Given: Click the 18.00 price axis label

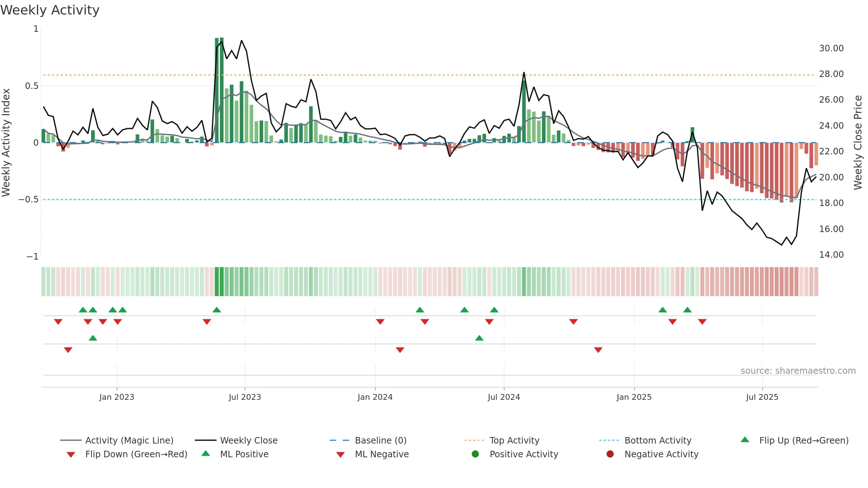Looking at the screenshot, I should click(831, 203).
